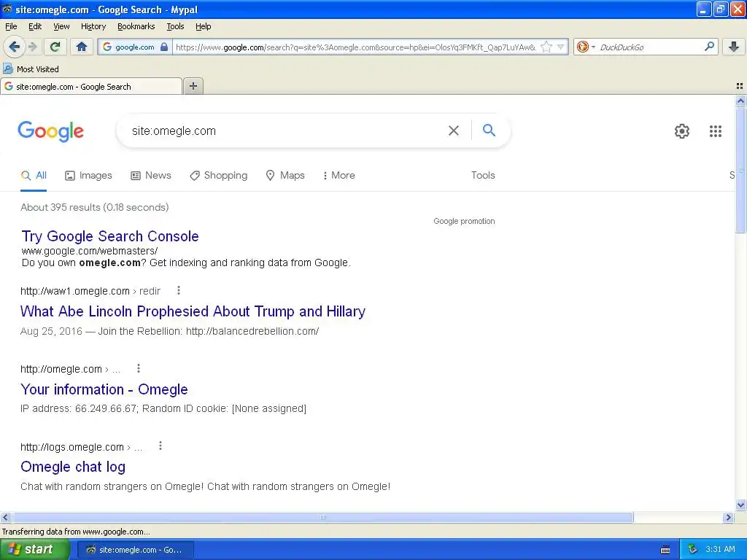The height and width of the screenshot is (560, 747).
Task: Open the downloads arrow button
Action: [734, 47]
